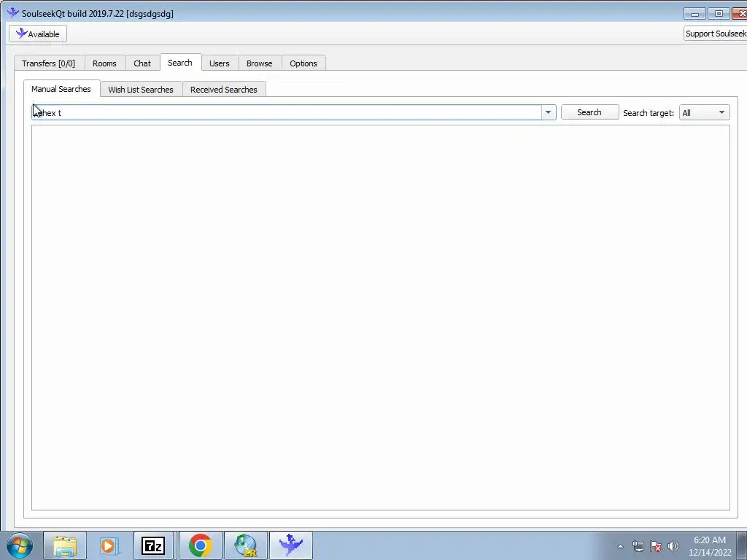747x560 pixels.
Task: Open the CD ripper taskbar icon
Action: click(246, 545)
